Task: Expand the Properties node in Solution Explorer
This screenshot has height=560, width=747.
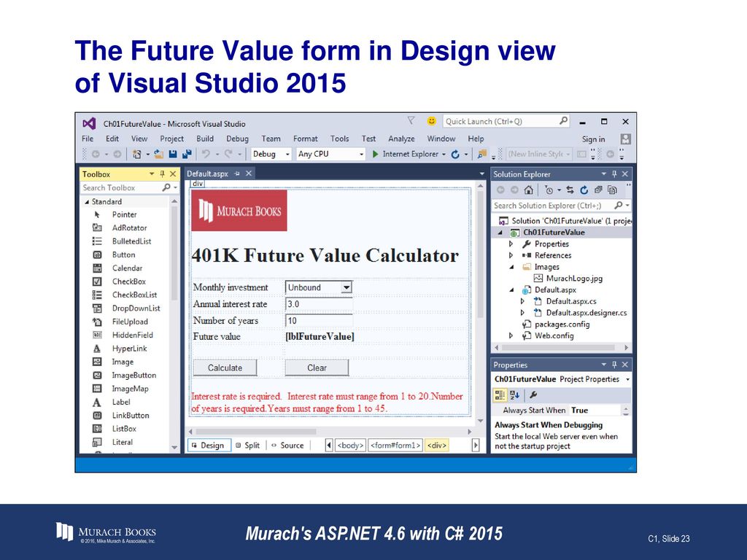Action: pyautogui.click(x=511, y=244)
